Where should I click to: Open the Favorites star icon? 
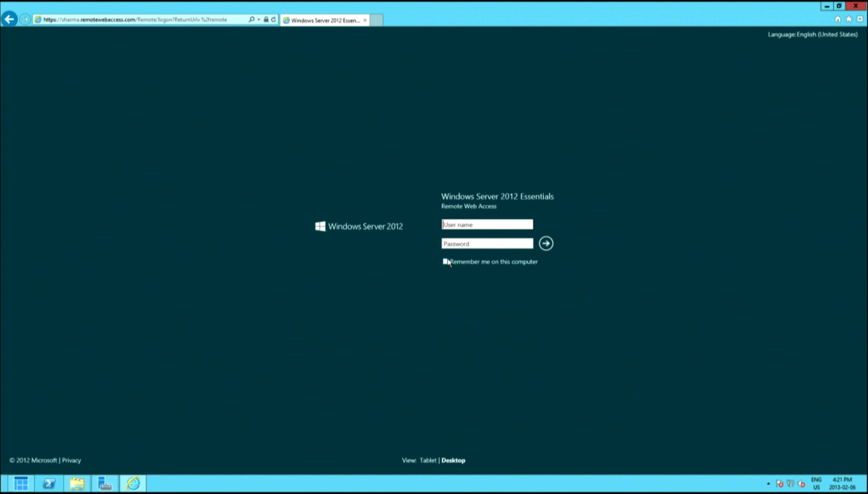(x=849, y=19)
